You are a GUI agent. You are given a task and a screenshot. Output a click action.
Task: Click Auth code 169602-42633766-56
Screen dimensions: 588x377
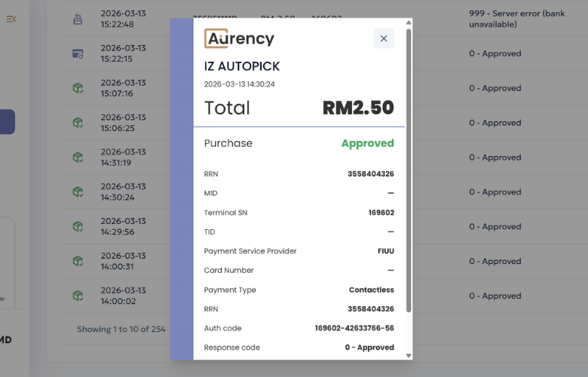(x=354, y=328)
